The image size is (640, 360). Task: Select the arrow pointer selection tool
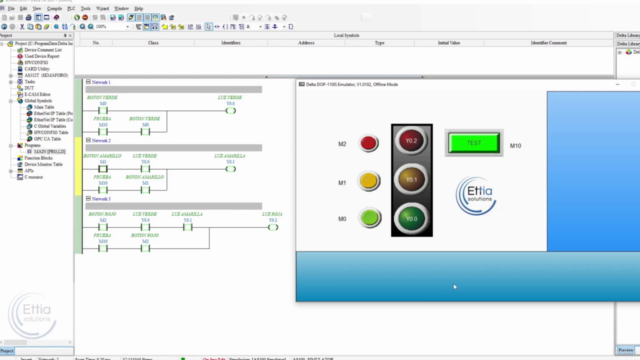[209, 27]
